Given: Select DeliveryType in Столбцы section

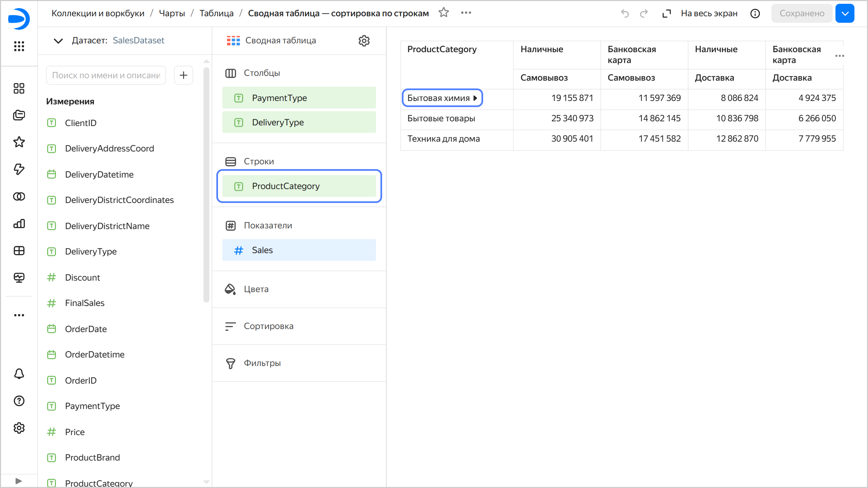Looking at the screenshot, I should point(299,122).
